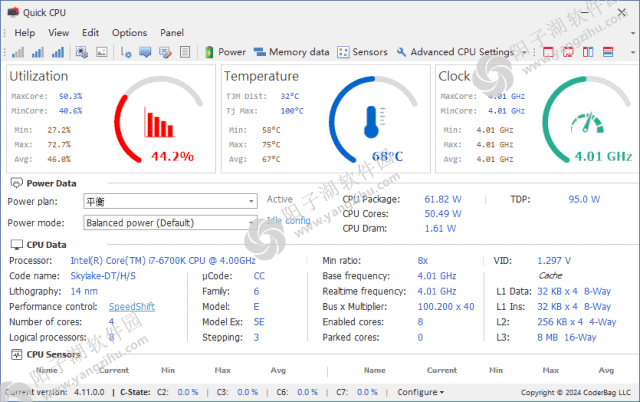The height and width of the screenshot is (402, 640).
Task: Click the first red window layout icon
Action: pyautogui.click(x=548, y=52)
